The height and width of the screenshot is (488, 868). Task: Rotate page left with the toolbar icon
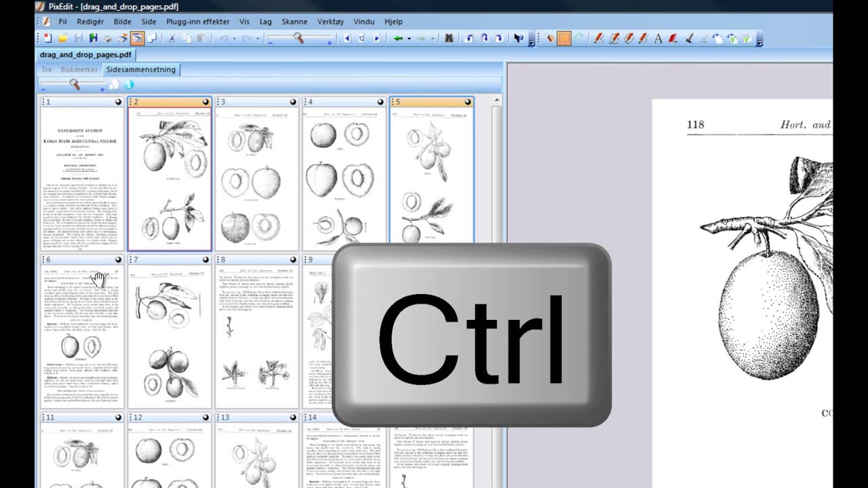pyautogui.click(x=469, y=39)
